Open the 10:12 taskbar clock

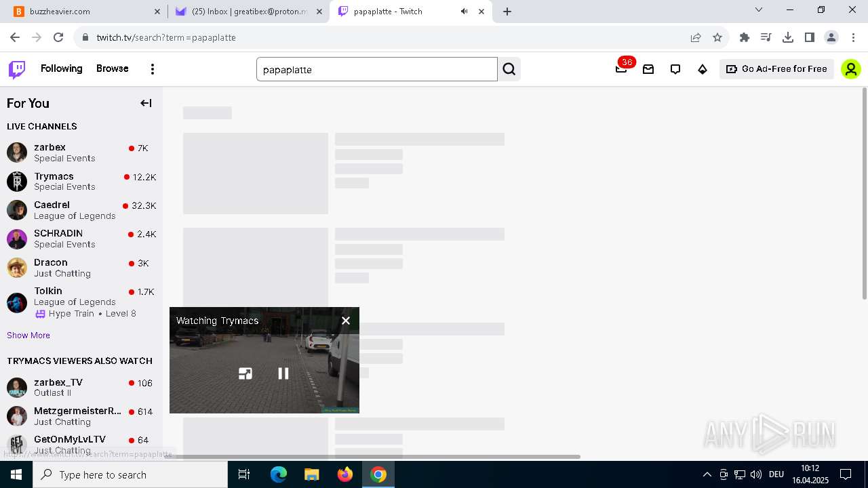pos(810,474)
